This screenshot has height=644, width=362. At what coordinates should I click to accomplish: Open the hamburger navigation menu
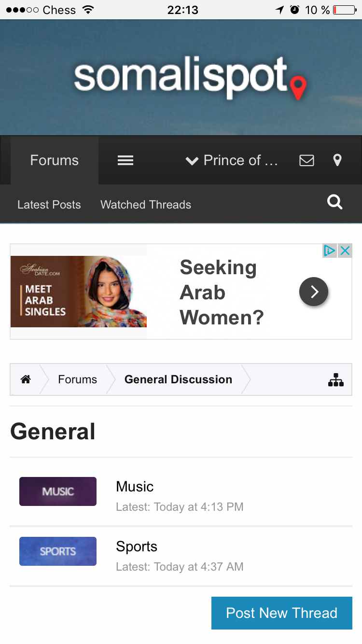click(x=125, y=160)
